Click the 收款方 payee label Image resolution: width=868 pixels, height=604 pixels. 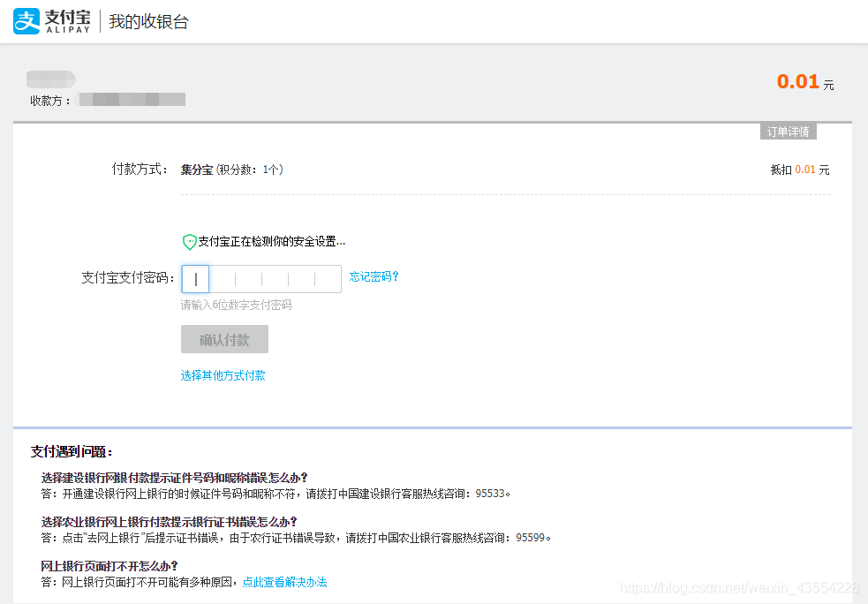pyautogui.click(x=50, y=100)
